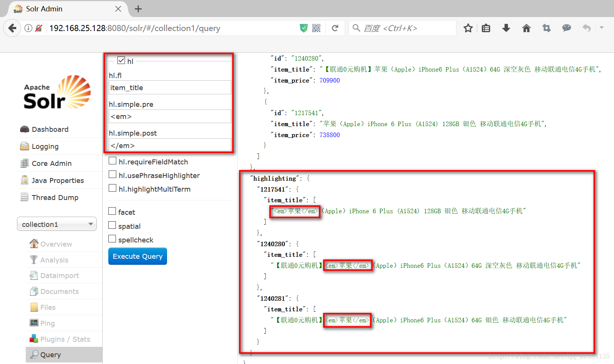
Task: Open the downloads arrow icon
Action: coord(506,28)
